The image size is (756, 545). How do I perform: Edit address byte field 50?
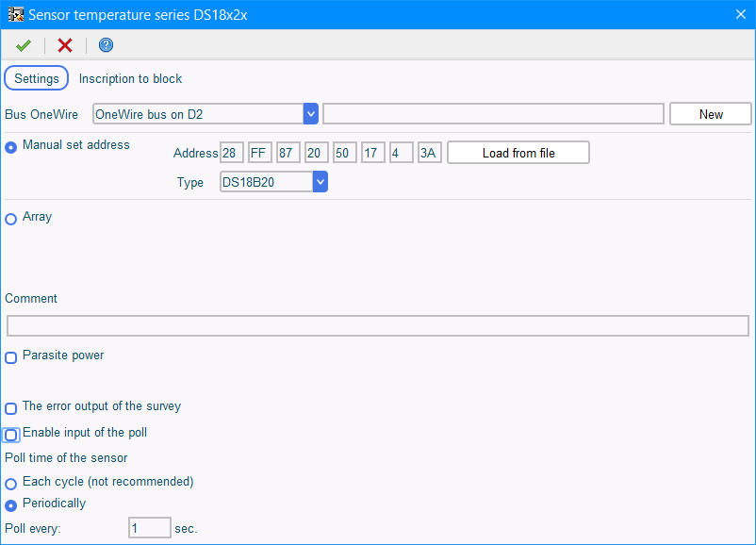(345, 153)
